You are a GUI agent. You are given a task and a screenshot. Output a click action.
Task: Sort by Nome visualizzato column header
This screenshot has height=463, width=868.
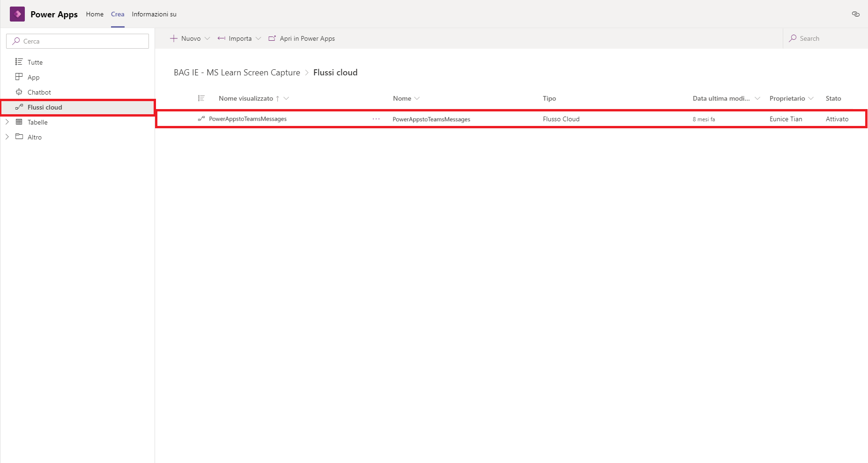[x=246, y=98]
